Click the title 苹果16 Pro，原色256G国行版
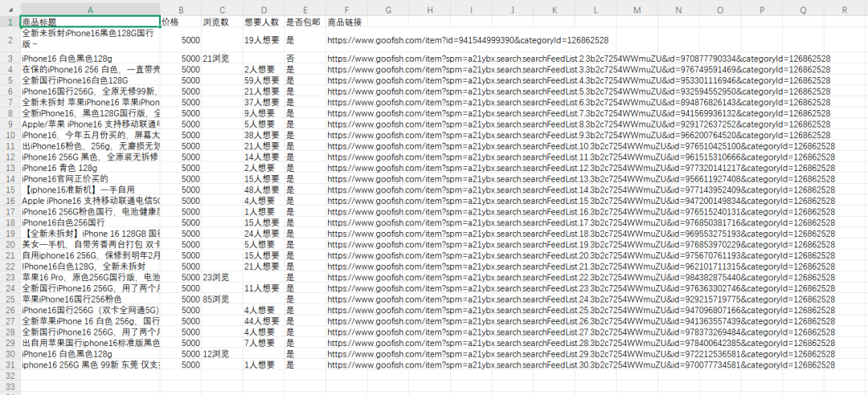 [90, 277]
